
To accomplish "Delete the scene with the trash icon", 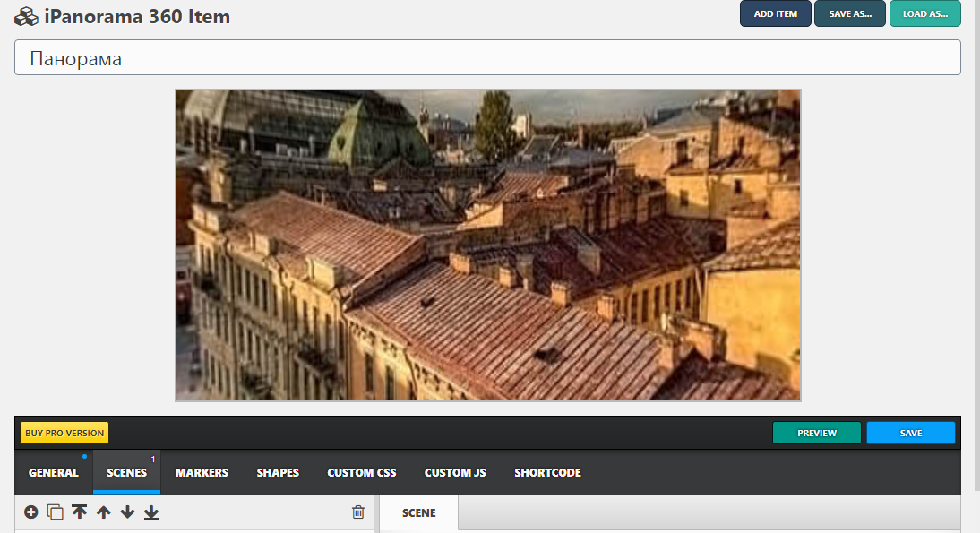I will [x=358, y=512].
